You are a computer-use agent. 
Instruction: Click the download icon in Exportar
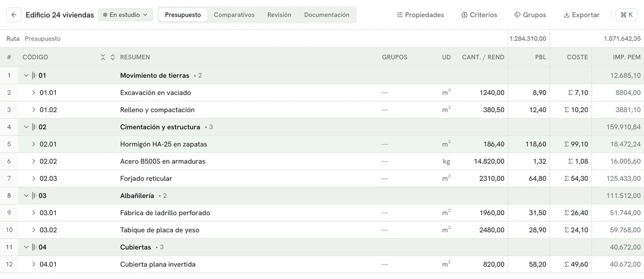pos(566,15)
